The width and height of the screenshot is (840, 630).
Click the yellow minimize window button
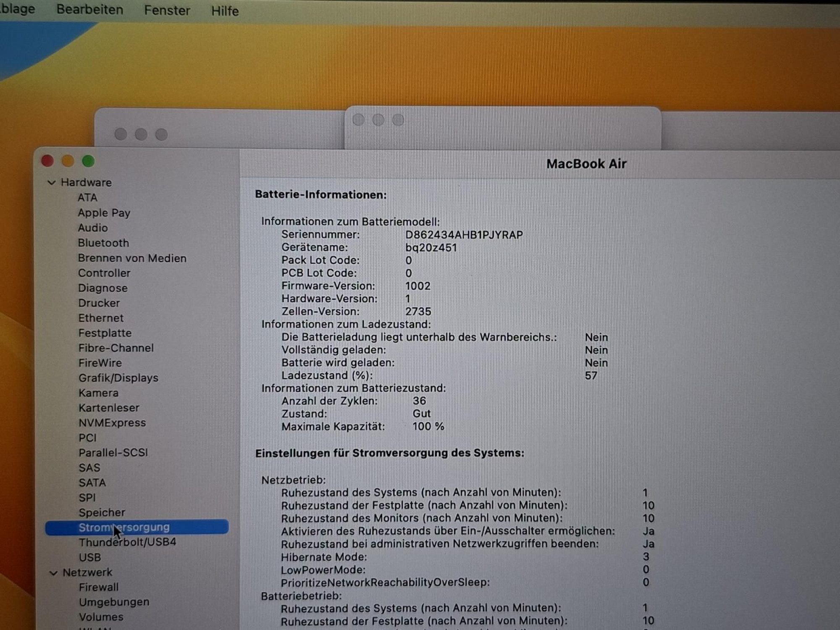pyautogui.click(x=68, y=161)
